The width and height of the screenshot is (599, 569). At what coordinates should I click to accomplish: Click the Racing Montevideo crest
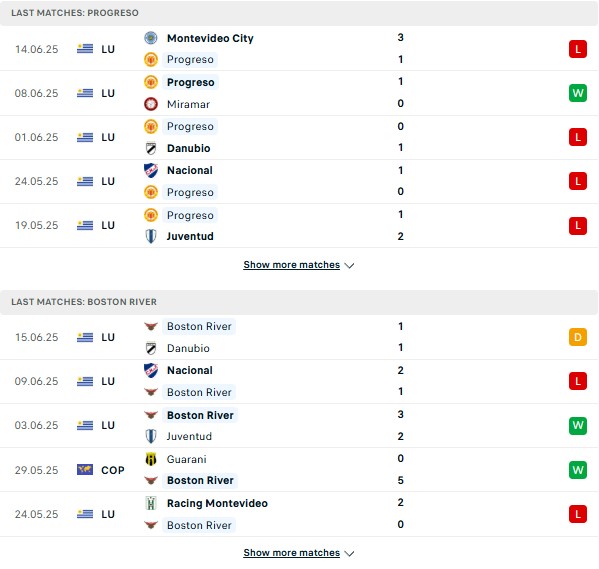pos(151,503)
